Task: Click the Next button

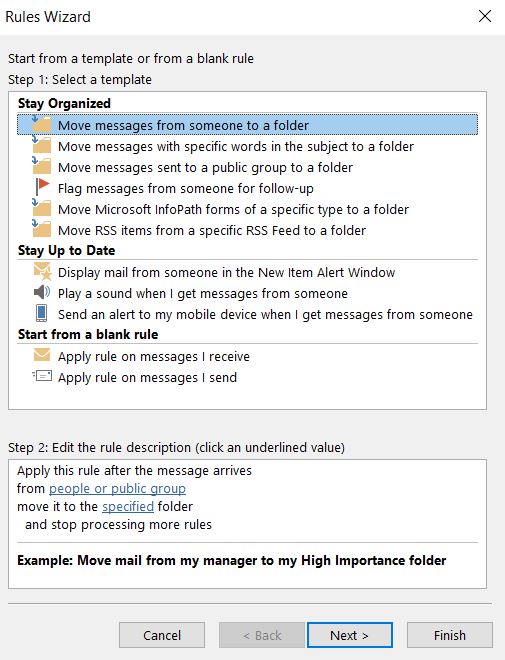Action: pyautogui.click(x=350, y=635)
